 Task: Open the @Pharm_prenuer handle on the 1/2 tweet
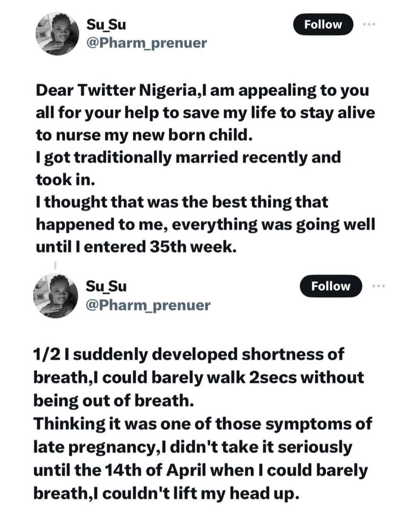(148, 305)
